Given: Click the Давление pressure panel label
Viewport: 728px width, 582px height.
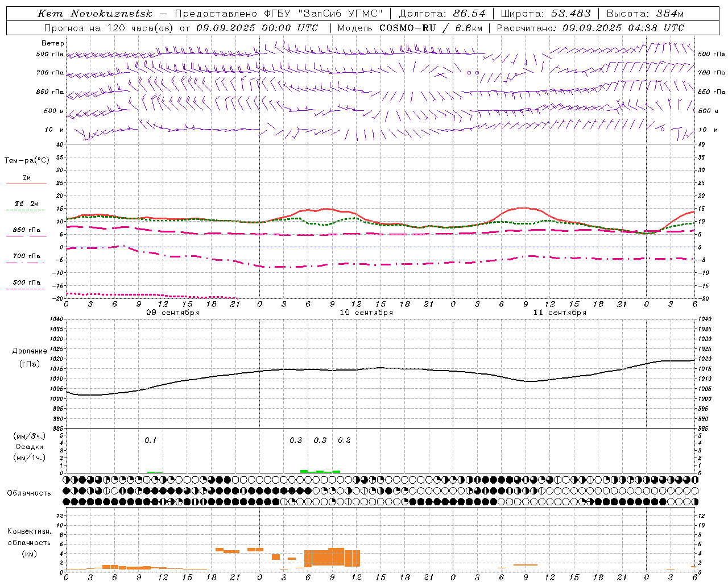Looking at the screenshot, I should point(30,351).
